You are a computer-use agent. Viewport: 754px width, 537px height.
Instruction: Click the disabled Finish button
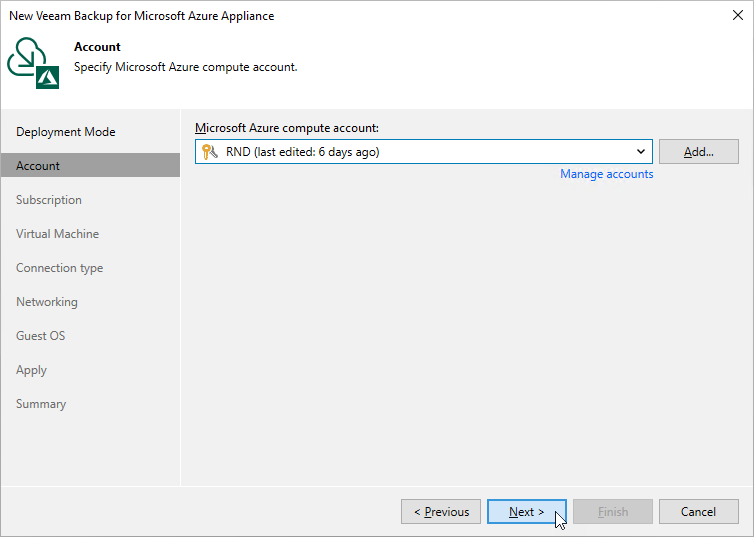pyautogui.click(x=613, y=512)
